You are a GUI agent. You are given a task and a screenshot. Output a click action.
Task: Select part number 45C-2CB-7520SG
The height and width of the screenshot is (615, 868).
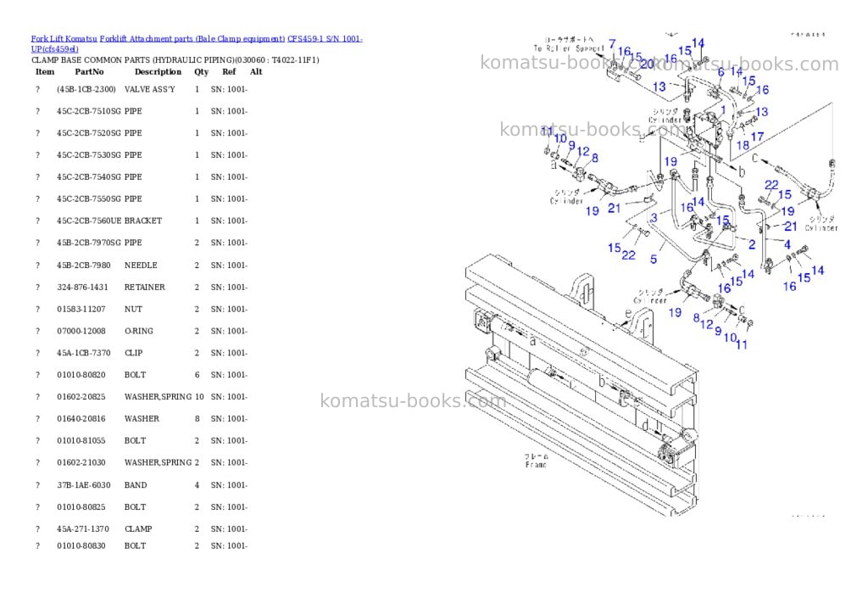tap(88, 133)
